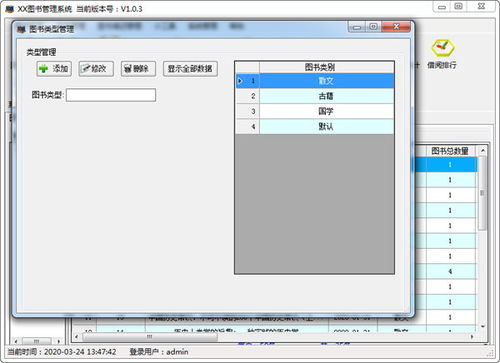Viewport: 500px width, 363px height.
Task: Open the 借阅排行 ranking icon
Action: pyautogui.click(x=442, y=48)
